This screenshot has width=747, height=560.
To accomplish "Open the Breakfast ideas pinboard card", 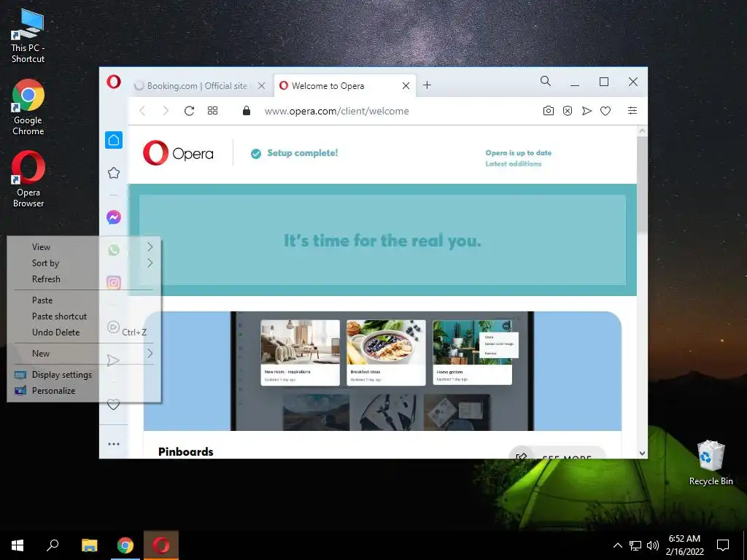I will (x=386, y=352).
